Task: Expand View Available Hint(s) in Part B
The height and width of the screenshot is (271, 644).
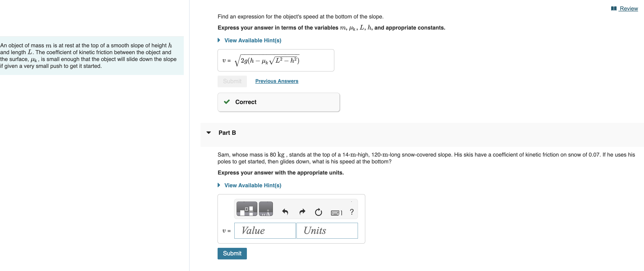Action: click(253, 185)
